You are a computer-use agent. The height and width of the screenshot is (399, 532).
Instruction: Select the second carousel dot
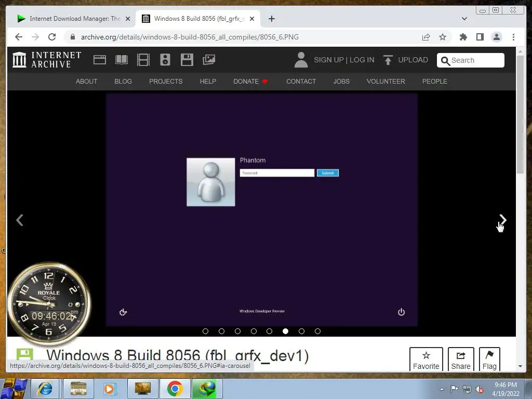(x=221, y=331)
